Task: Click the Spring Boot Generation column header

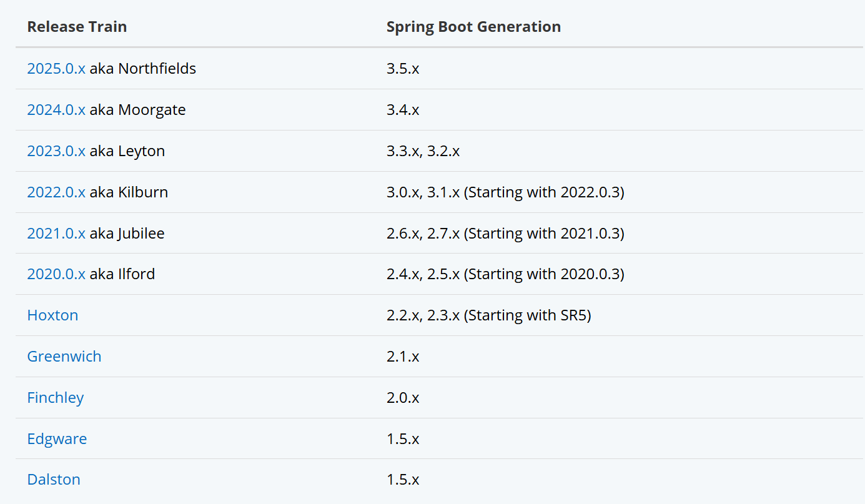Action: pos(473,27)
